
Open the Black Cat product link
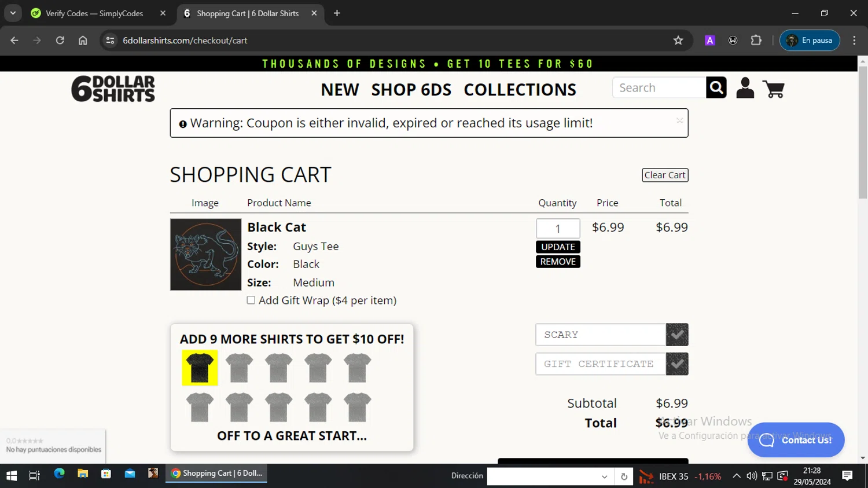(277, 227)
